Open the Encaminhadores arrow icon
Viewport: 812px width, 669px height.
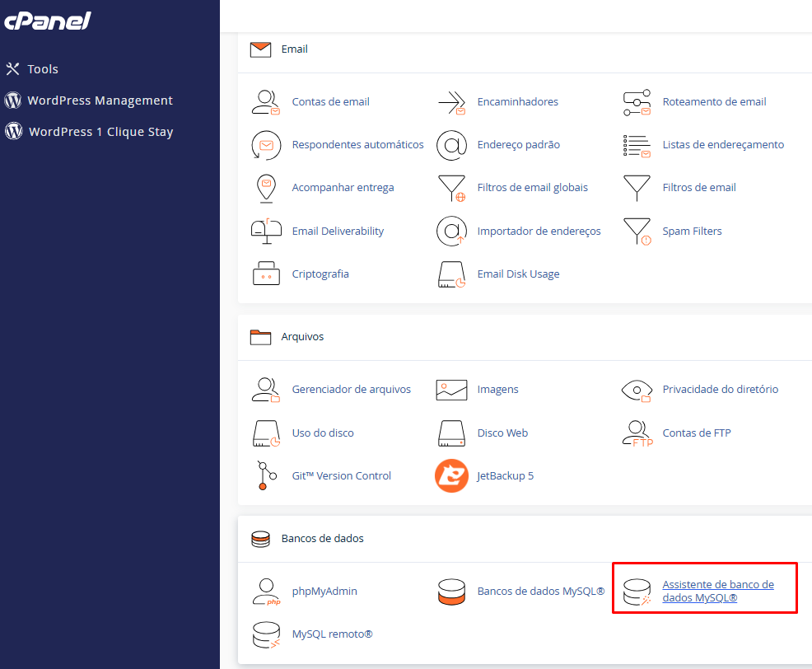(451, 102)
